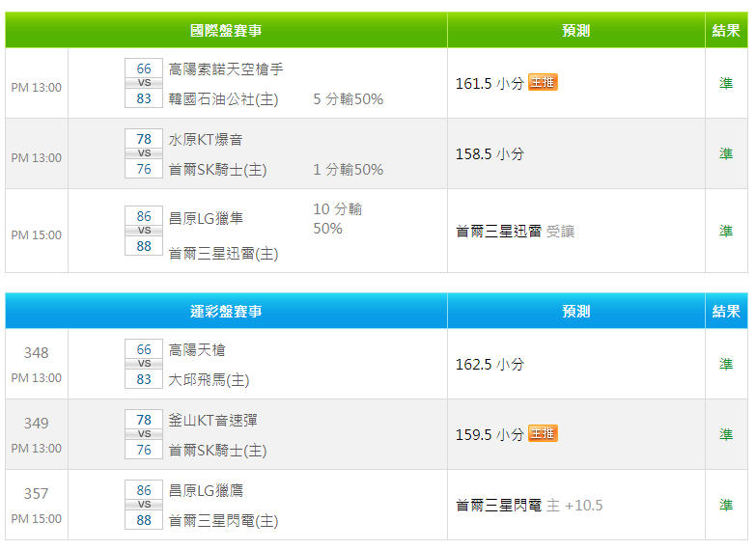Click score 78 for 水原KT爆音
Image resolution: width=756 pixels, height=550 pixels.
point(144,139)
